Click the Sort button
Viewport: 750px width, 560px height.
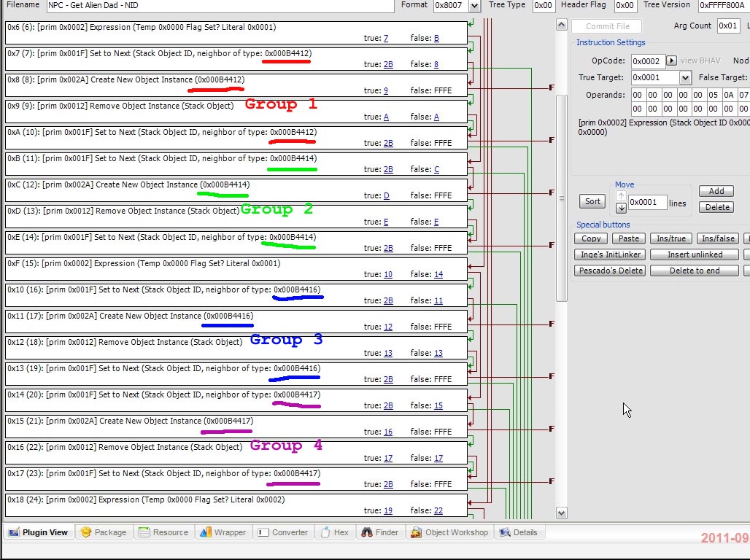592,201
